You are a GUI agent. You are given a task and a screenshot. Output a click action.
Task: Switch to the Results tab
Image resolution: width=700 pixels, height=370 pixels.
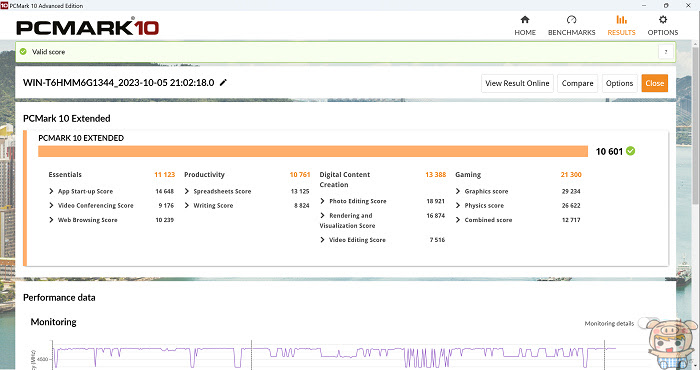pos(621,25)
